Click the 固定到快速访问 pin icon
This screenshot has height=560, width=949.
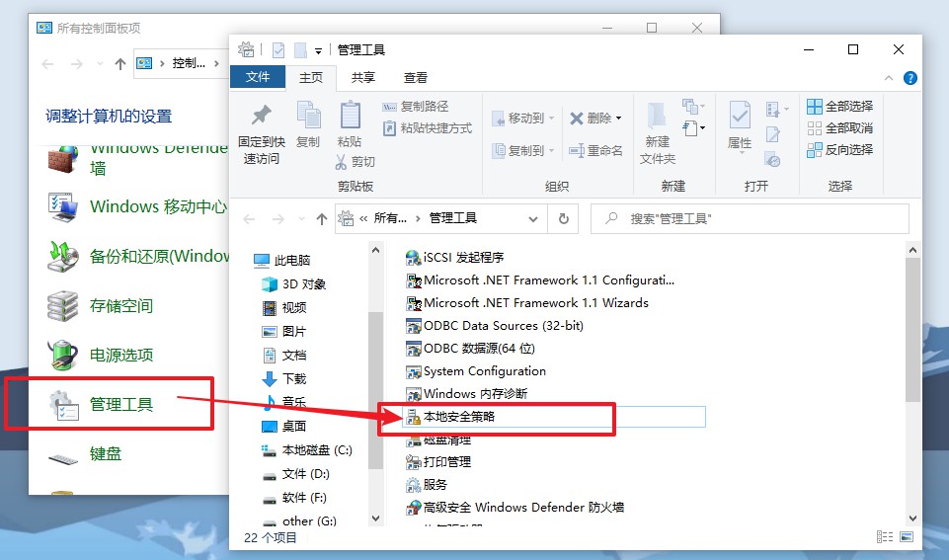click(261, 117)
